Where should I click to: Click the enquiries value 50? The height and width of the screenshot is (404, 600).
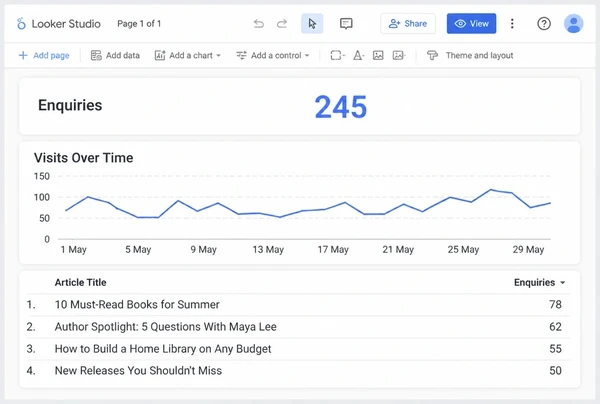pos(555,371)
